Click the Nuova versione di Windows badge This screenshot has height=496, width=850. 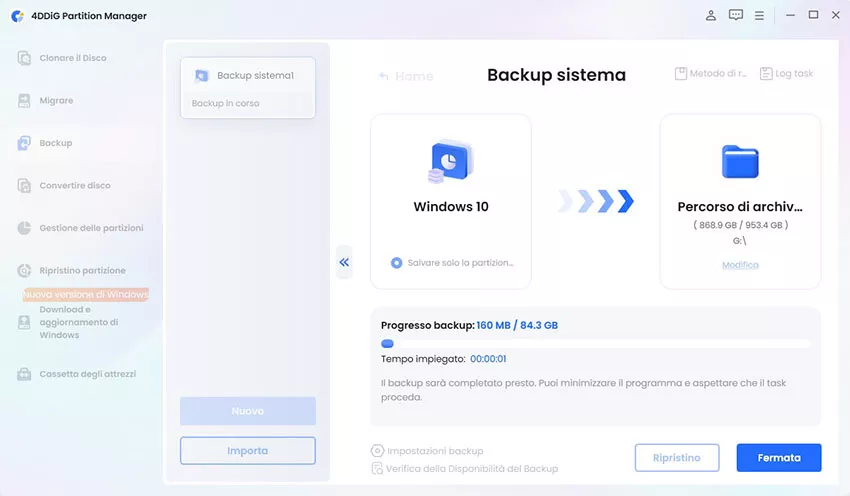86,294
